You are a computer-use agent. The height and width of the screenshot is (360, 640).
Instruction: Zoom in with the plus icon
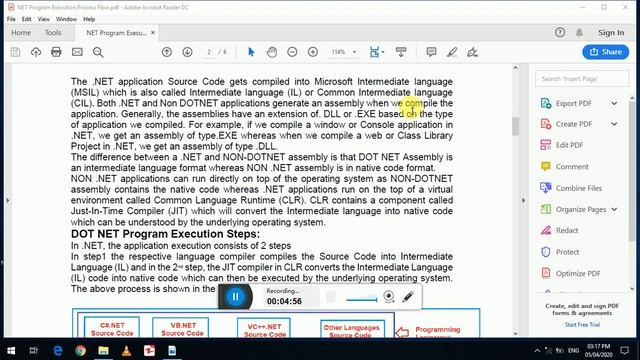313,52
